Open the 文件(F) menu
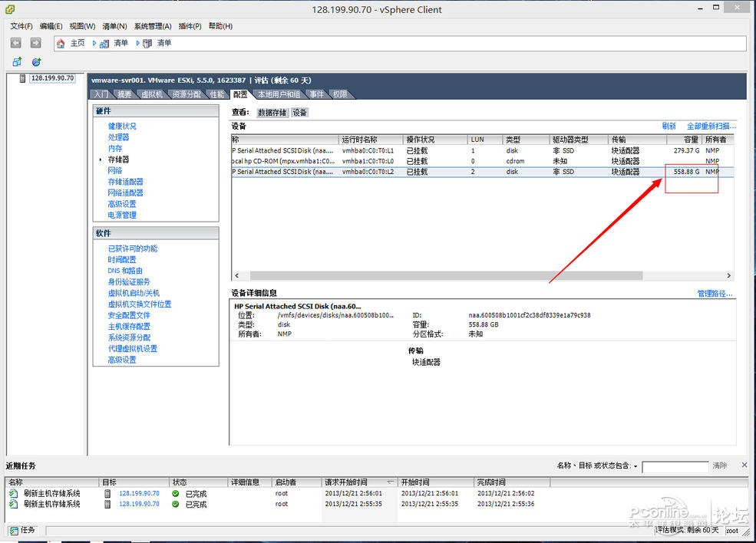Screen dimensions: 756x543 click(21, 26)
